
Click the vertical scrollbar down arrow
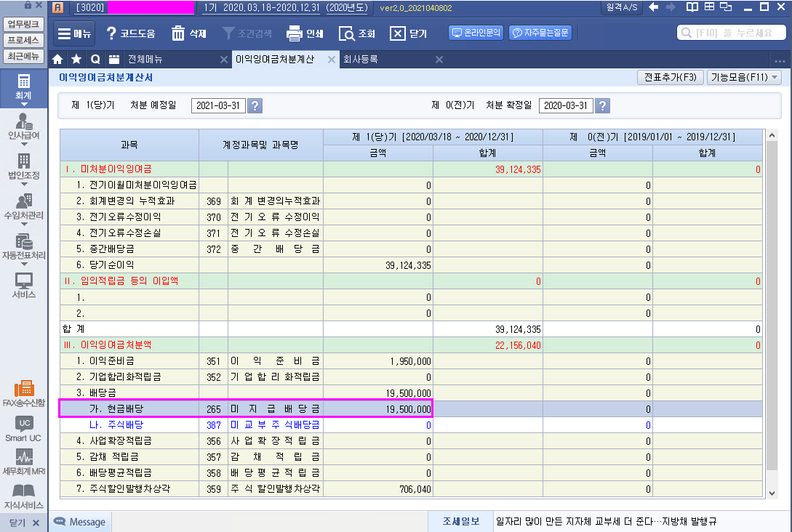pos(772,493)
